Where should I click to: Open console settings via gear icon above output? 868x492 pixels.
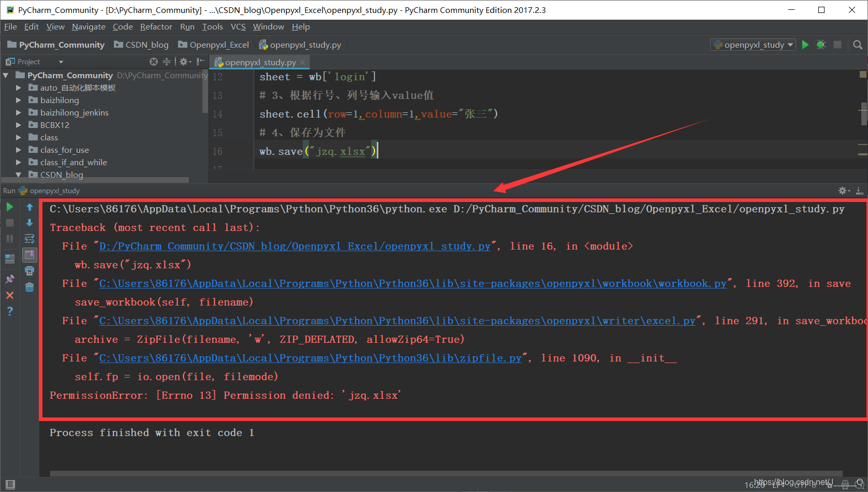(843, 190)
